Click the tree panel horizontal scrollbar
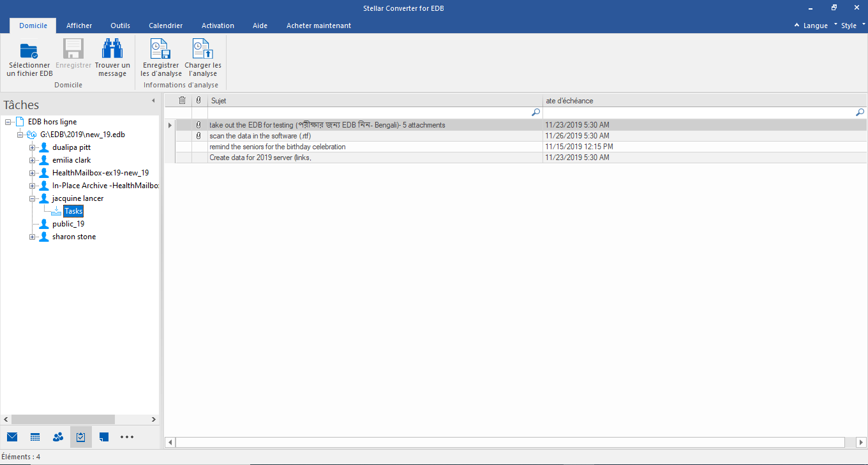The width and height of the screenshot is (868, 465). 63,420
